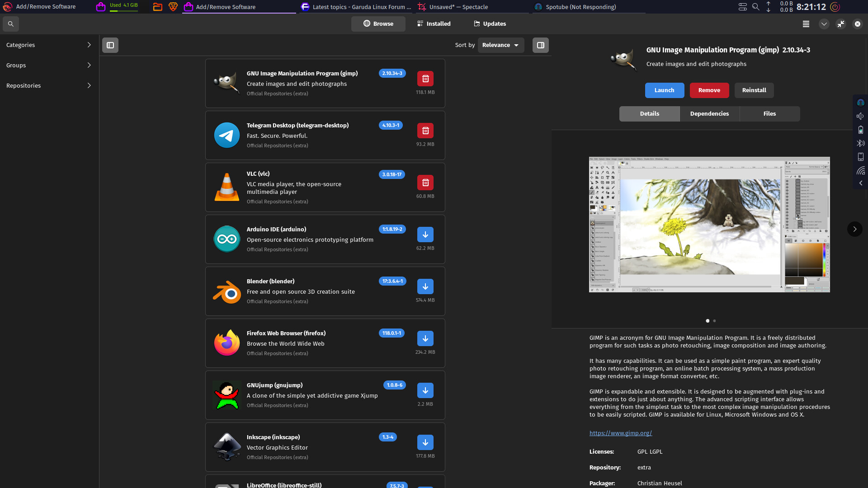This screenshot has width=868, height=488.
Task: Toggle the right details panel view
Action: pyautogui.click(x=540, y=45)
